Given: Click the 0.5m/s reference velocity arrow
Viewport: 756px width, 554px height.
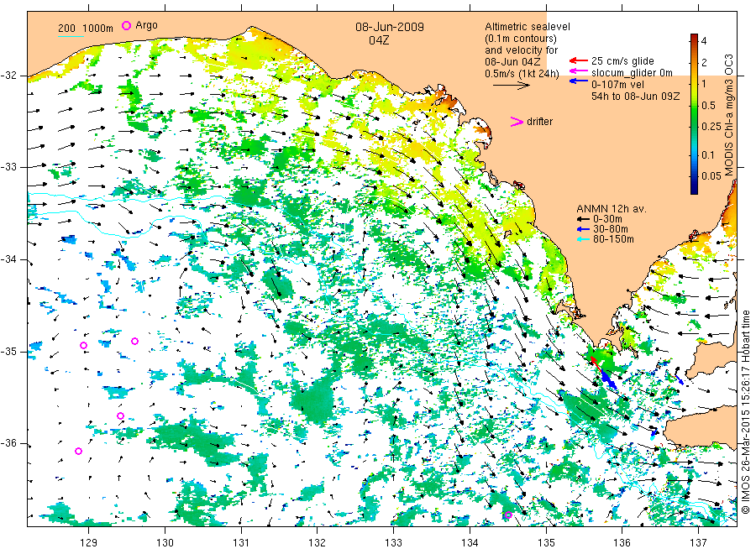Looking at the screenshot, I should [x=511, y=86].
